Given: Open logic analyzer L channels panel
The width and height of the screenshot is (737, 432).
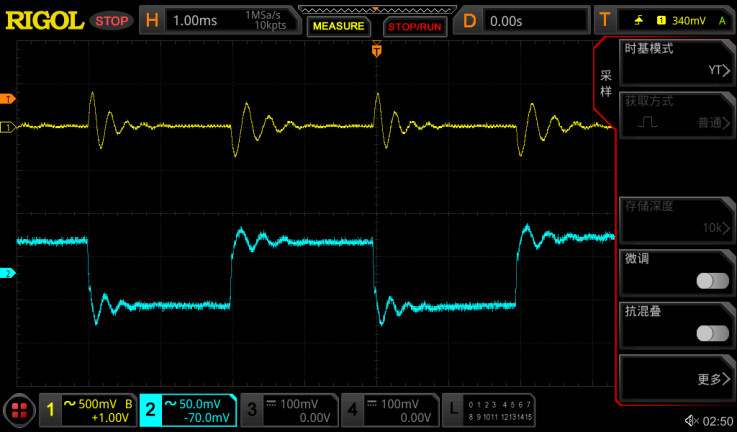Looking at the screenshot, I should 453,410.
